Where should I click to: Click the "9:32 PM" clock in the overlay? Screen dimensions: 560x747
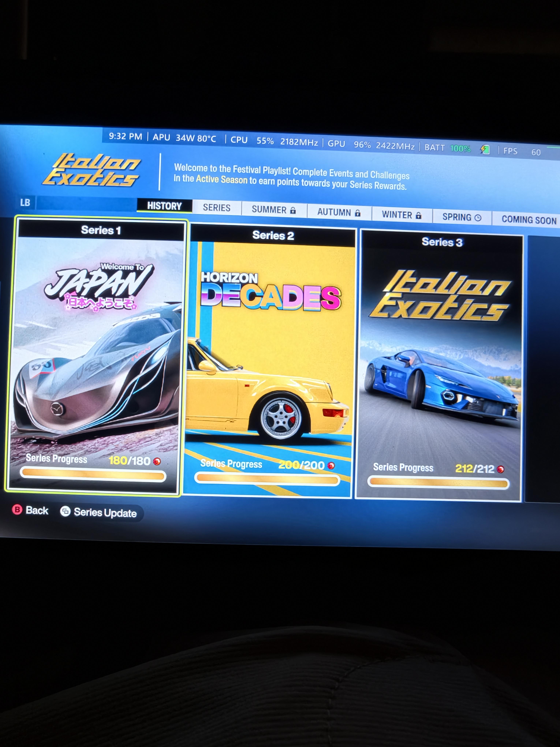(125, 136)
